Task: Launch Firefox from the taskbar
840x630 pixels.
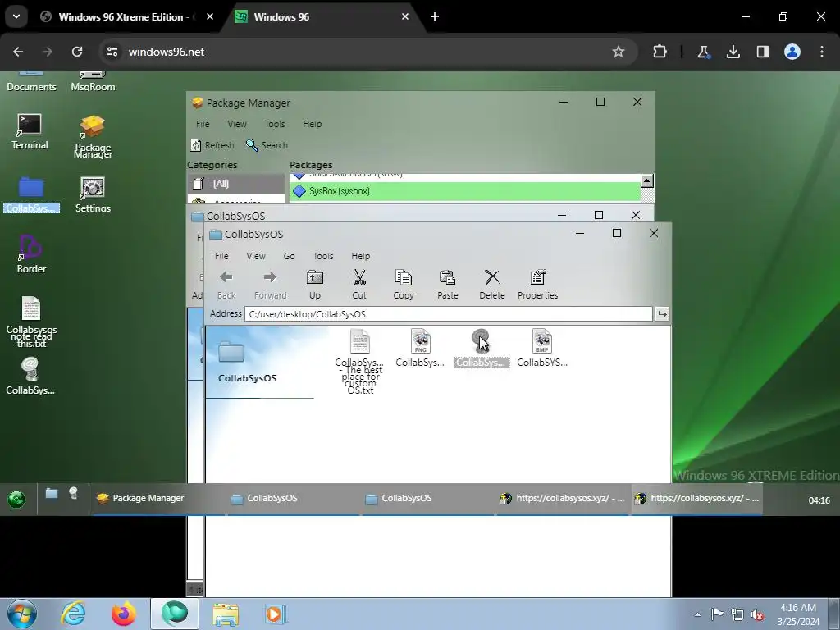Action: point(123,614)
